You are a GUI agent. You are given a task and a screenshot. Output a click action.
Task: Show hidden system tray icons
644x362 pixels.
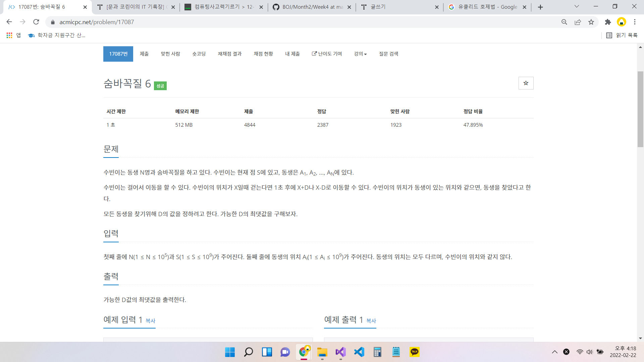click(555, 352)
